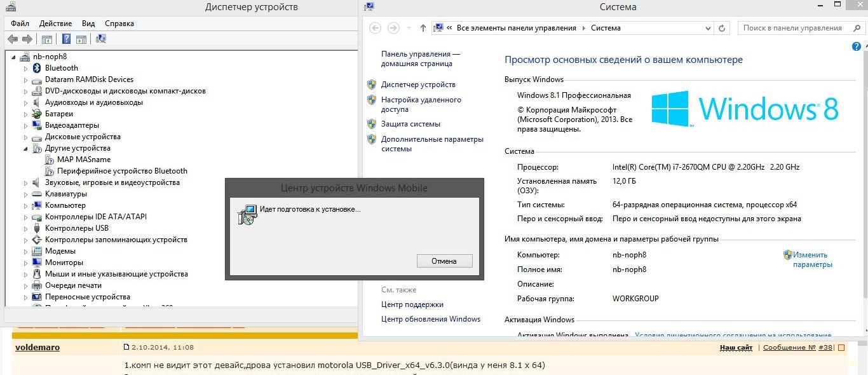Viewport: 868px width, 375px height.
Task: Expand Контроллеры IDE ATA/ATAPI
Action: (26, 217)
